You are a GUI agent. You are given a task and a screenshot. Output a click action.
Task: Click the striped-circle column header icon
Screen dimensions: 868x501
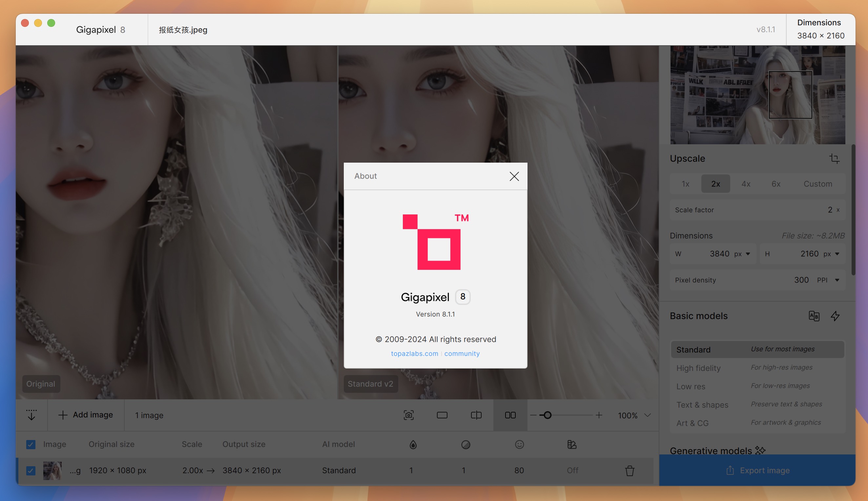(466, 445)
